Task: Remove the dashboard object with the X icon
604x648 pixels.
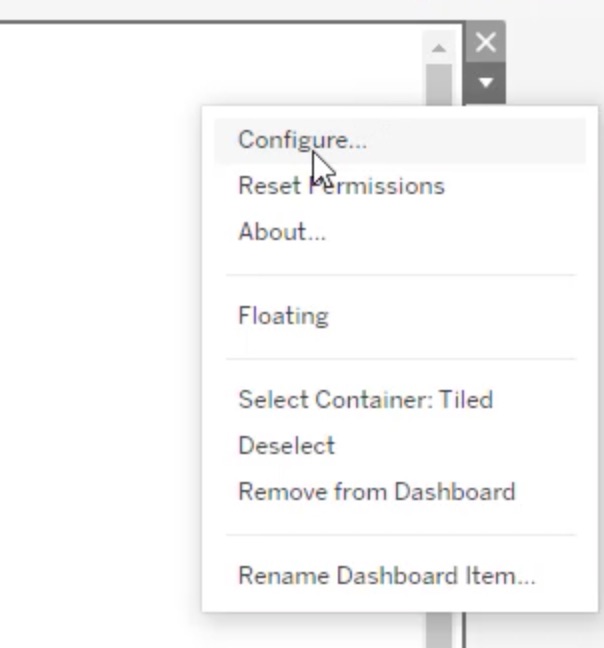Action: point(485,42)
